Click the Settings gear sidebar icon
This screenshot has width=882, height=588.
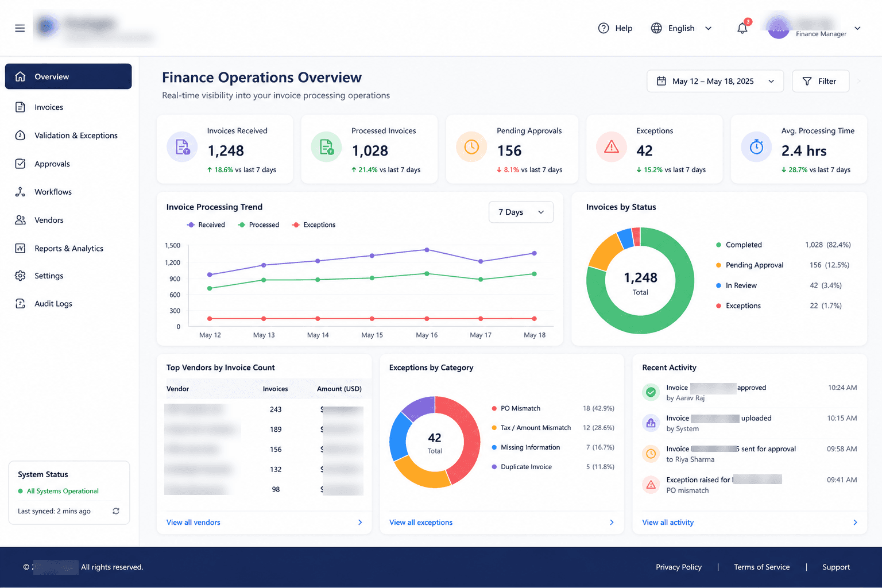[x=20, y=276]
